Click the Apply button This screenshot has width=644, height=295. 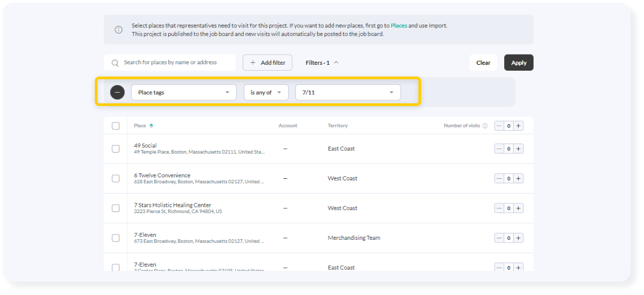[x=519, y=63]
